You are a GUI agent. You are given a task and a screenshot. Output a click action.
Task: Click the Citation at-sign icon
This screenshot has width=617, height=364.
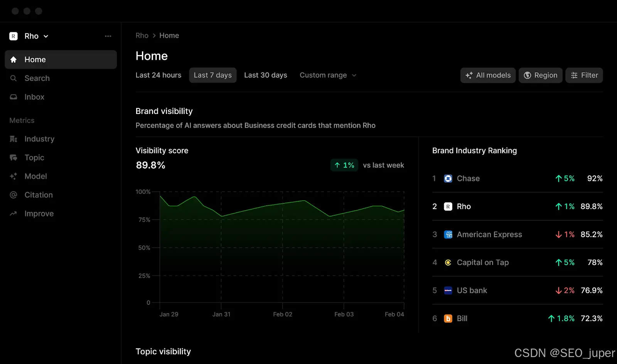pyautogui.click(x=13, y=195)
